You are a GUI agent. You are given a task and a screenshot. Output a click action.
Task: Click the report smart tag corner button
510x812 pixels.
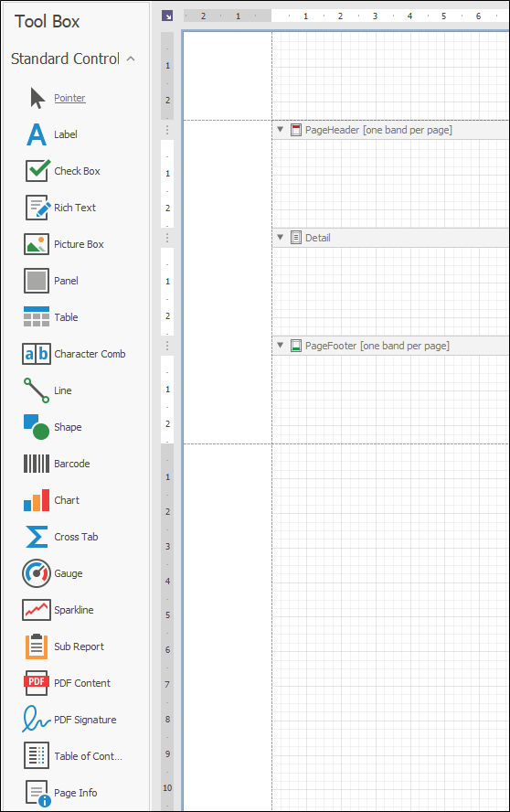pyautogui.click(x=167, y=16)
